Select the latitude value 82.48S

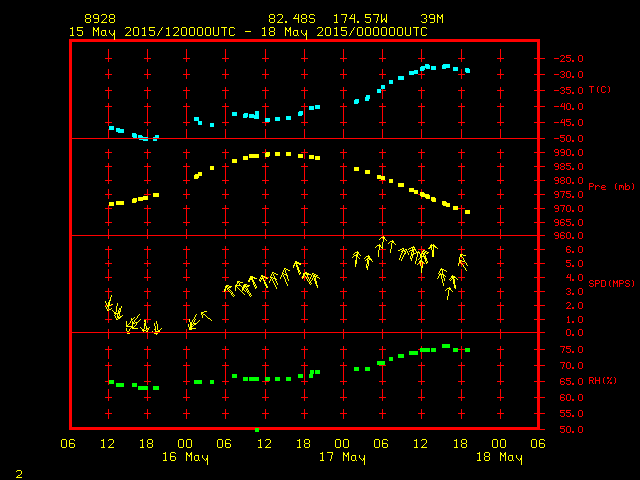[292, 19]
